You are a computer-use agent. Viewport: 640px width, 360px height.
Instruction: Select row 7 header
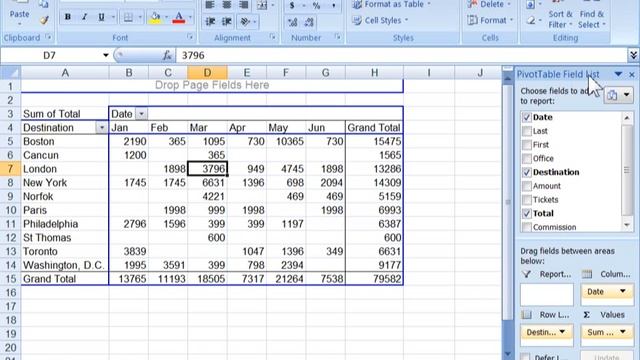click(x=10, y=169)
